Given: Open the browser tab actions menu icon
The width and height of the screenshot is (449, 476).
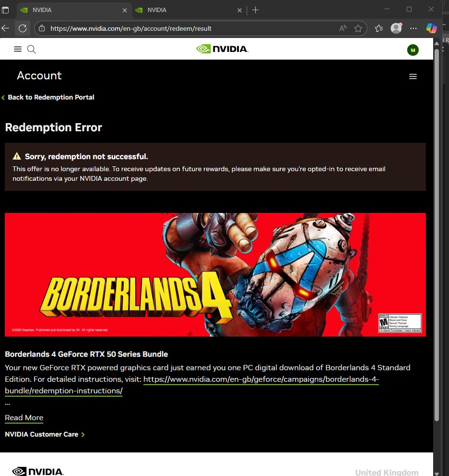Looking at the screenshot, I should tap(5, 10).
